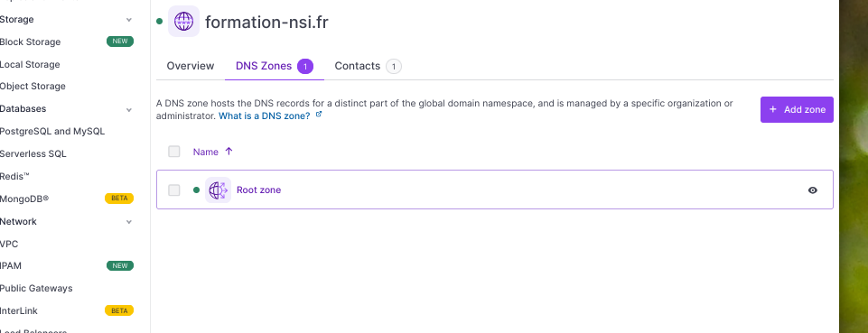Collapse the Network sidebar section

coord(129,222)
